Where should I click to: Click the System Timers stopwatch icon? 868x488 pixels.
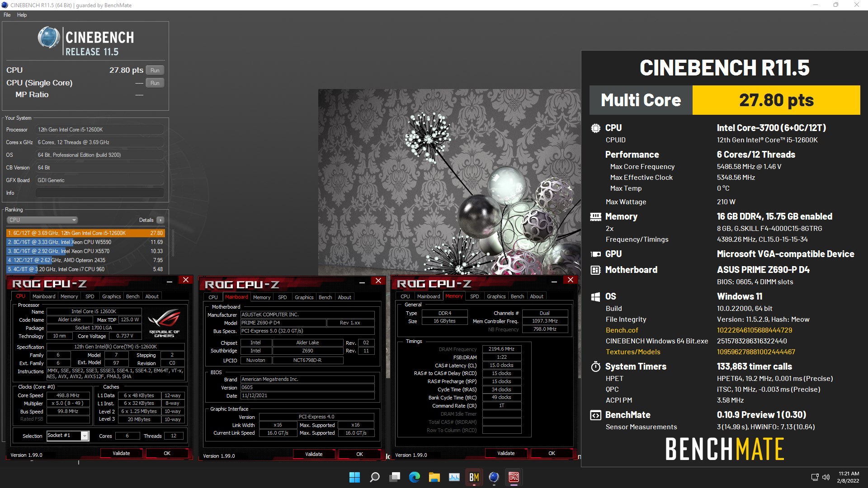(x=595, y=366)
